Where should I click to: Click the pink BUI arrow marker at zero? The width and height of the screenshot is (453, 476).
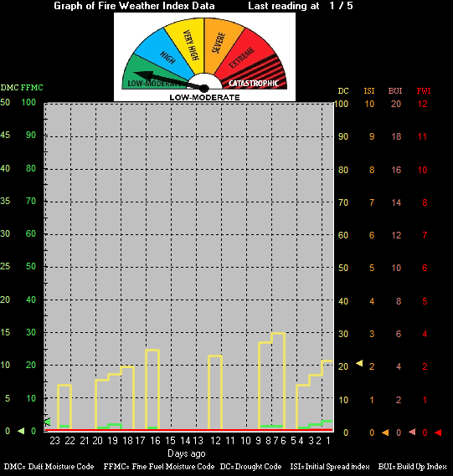pyautogui.click(x=412, y=432)
